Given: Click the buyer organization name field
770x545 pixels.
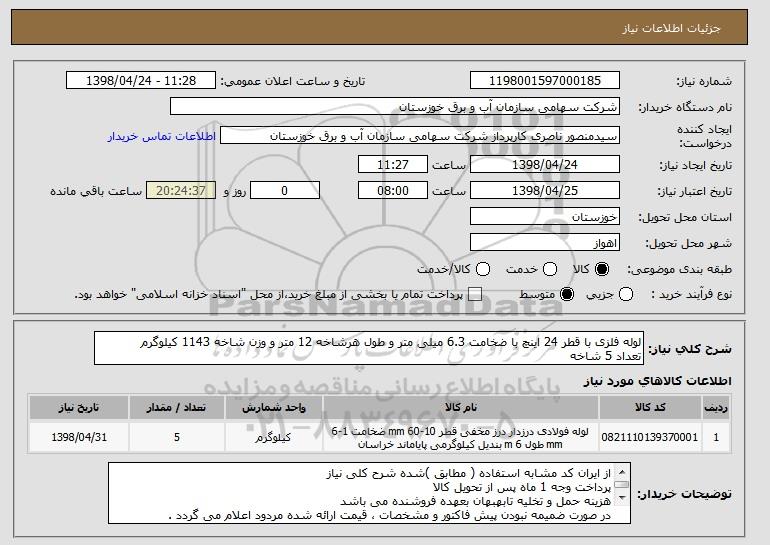Looking at the screenshot, I should (395, 107).
